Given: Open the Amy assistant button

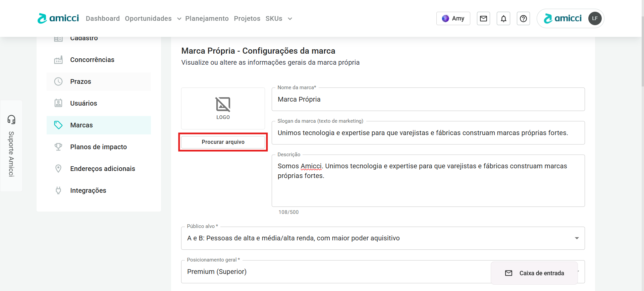Looking at the screenshot, I should pos(453,18).
